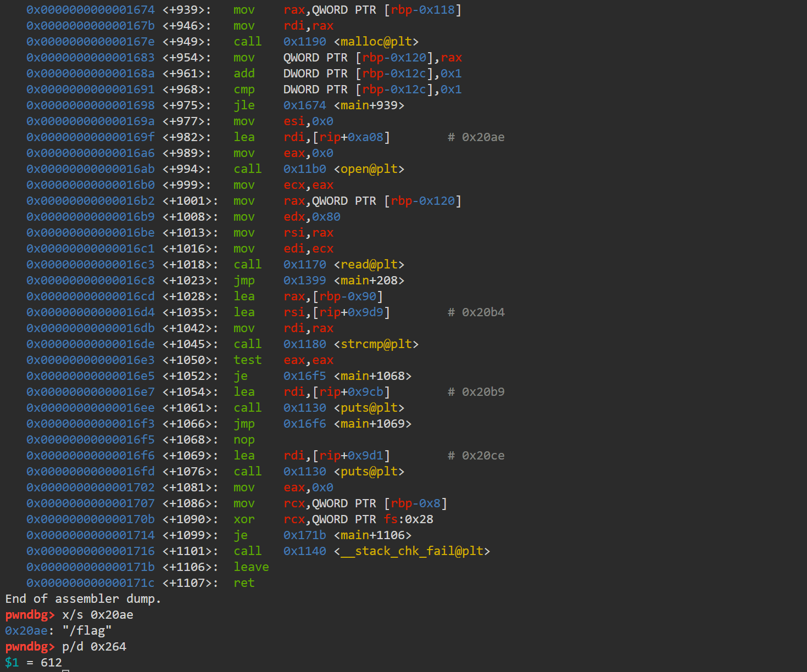The image size is (807, 672).
Task: Select the xor mnemonic
Action: click(x=244, y=519)
